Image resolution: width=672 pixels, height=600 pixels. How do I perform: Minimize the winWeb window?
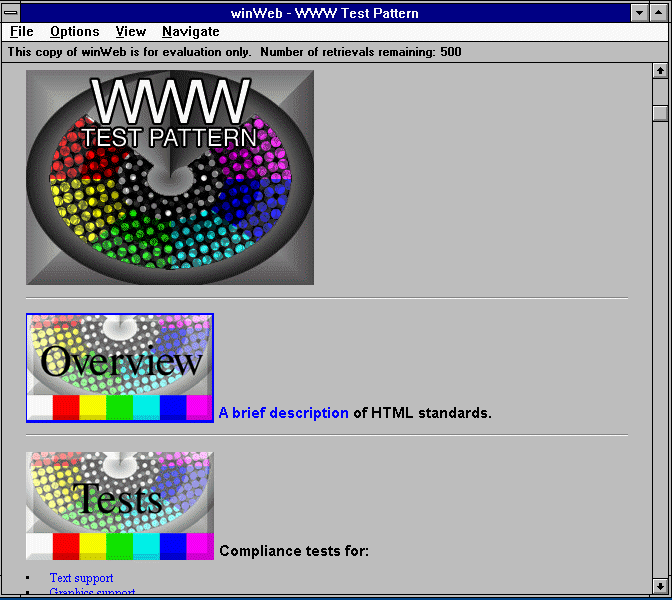(x=640, y=13)
